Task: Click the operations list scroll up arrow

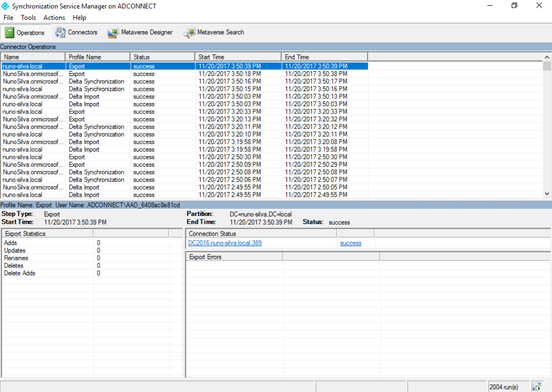Action: tap(547, 57)
